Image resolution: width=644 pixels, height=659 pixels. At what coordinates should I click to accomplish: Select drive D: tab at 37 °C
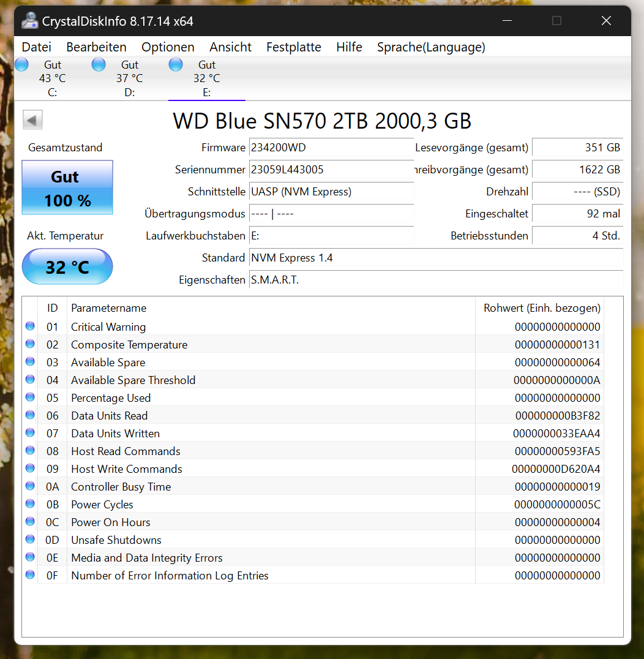point(129,78)
